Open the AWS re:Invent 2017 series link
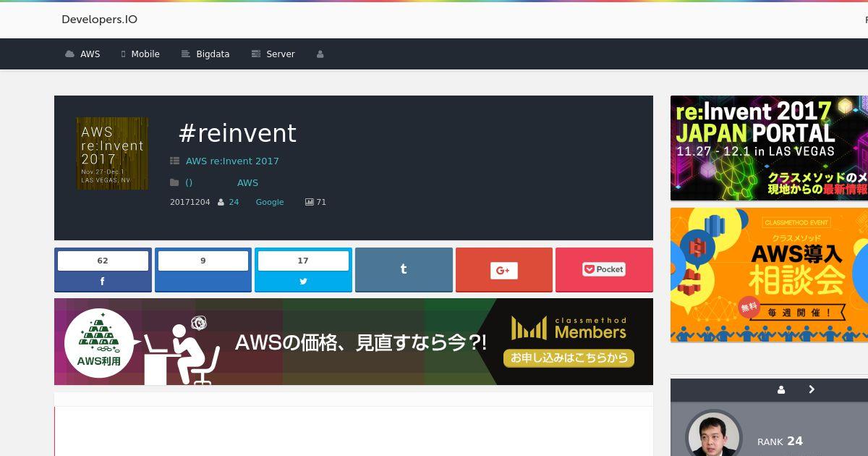 tap(232, 161)
